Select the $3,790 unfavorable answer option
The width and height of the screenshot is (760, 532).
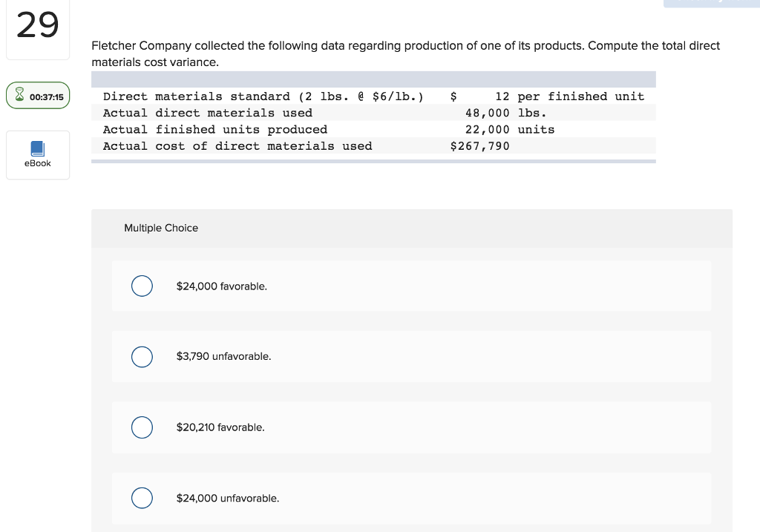[x=142, y=357]
